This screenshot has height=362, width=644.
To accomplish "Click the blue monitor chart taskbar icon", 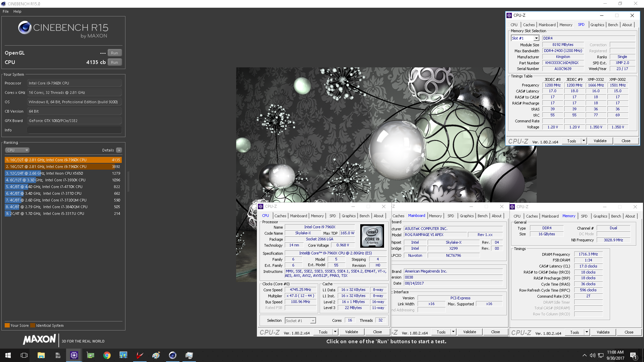I will 123,355.
